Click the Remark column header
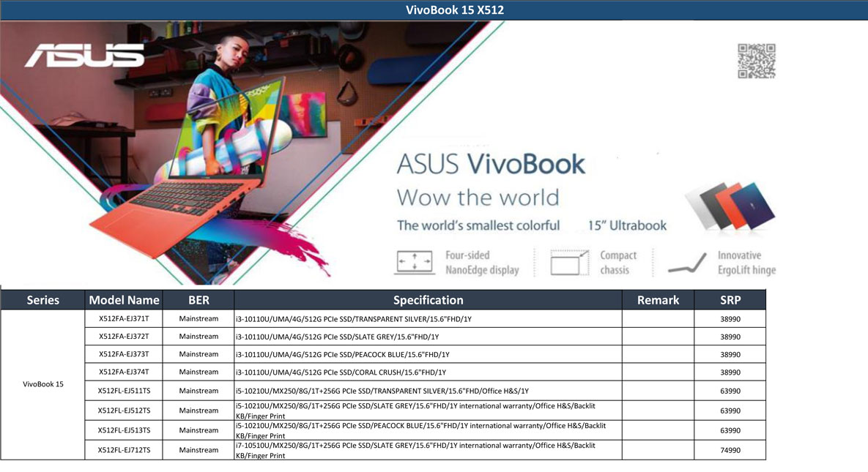Viewport: 868px width, 472px height. pos(658,300)
